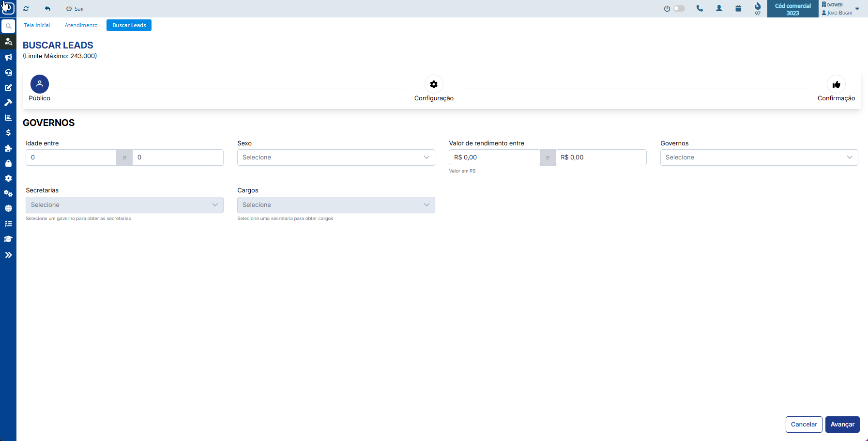
Task: Open the puzzle piece sidebar icon
Action: coord(8,148)
